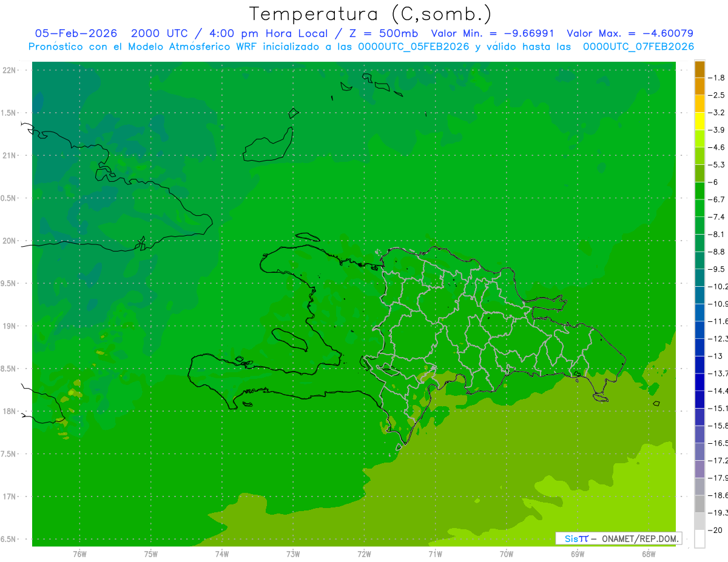The image size is (728, 562).
Task: Click the '-3.9' legend value
Action: coord(716,130)
